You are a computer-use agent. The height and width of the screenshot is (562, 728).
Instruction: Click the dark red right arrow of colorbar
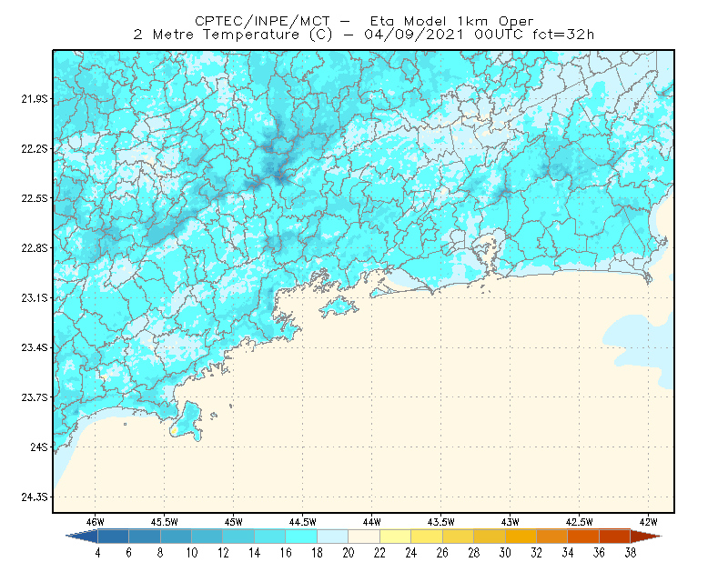pyautogui.click(x=646, y=537)
